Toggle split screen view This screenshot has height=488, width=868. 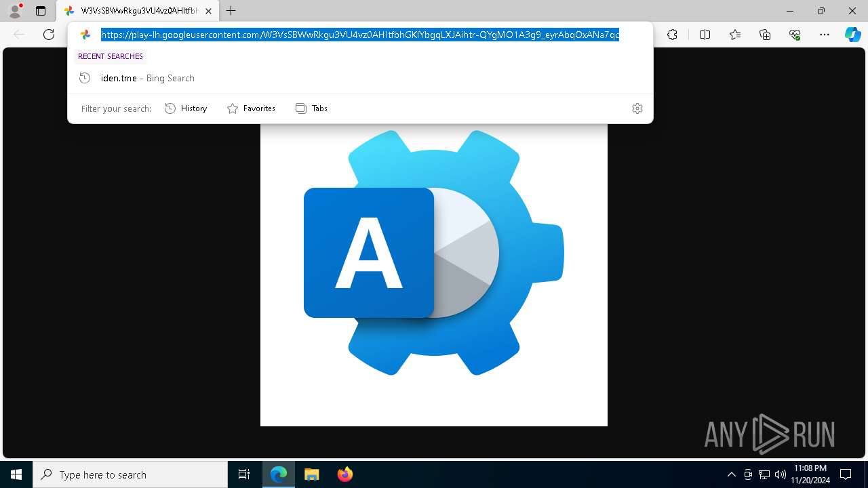point(705,35)
